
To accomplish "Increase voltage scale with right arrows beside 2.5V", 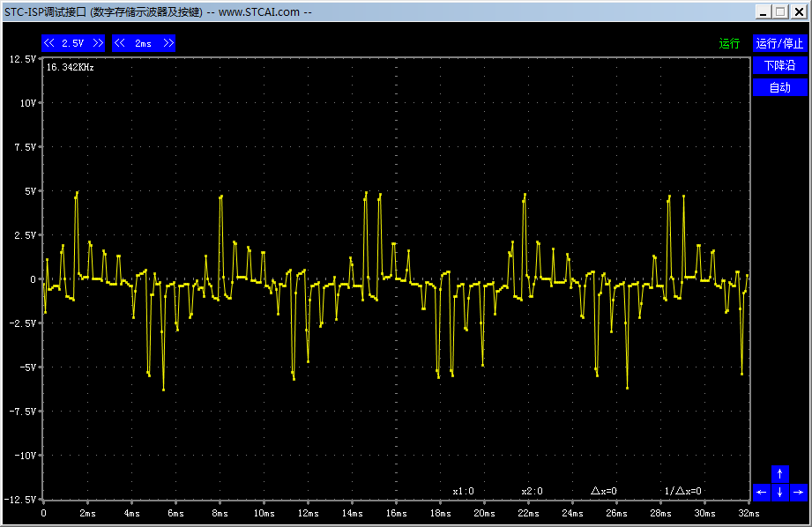I will [x=98, y=43].
